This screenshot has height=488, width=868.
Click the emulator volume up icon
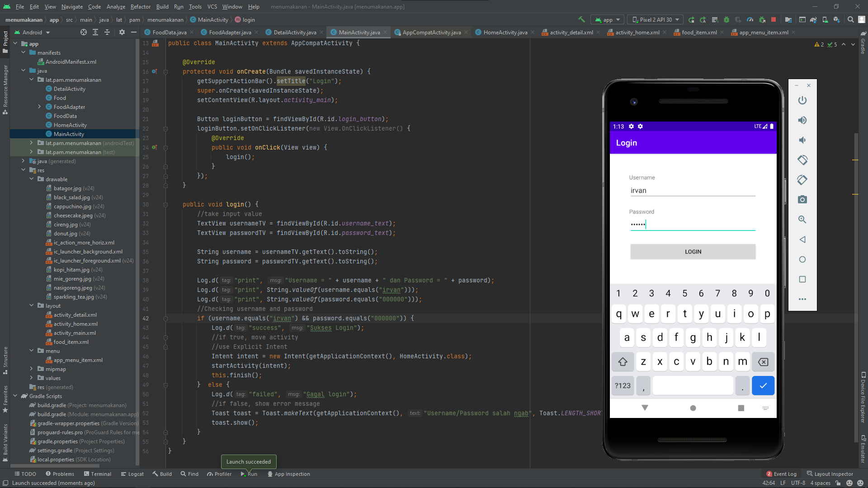(x=802, y=120)
